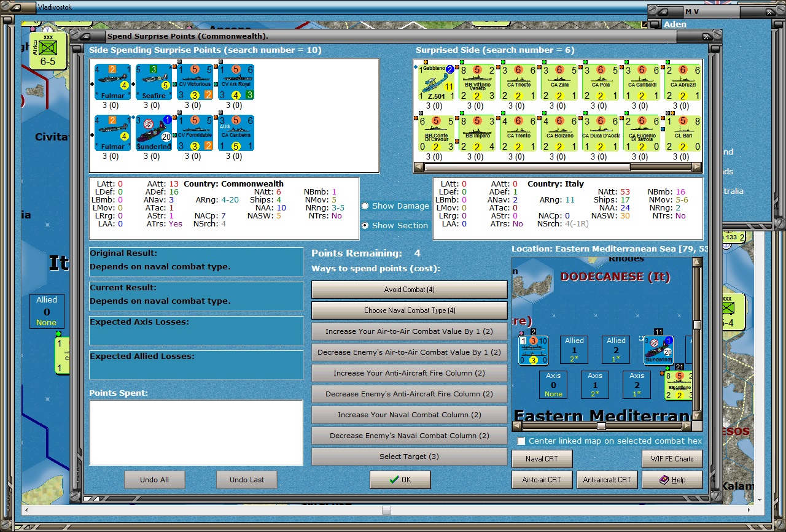Screen dimensions: 786x532
Task: Select the CA Trieste counter
Action: pyautogui.click(x=517, y=82)
